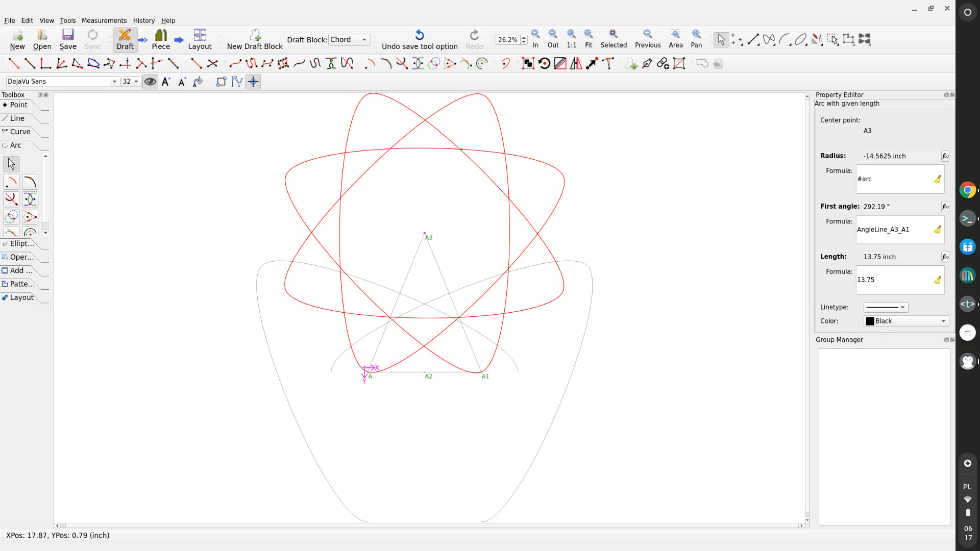Click the Length formula field 13.75

point(894,280)
